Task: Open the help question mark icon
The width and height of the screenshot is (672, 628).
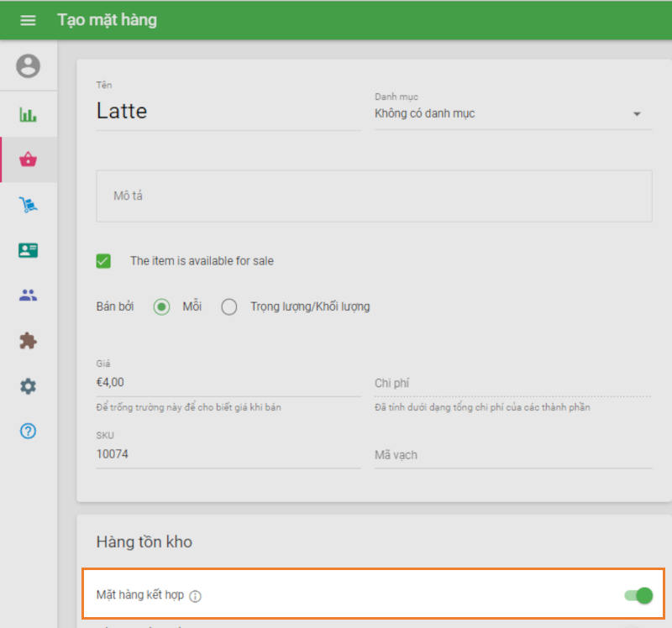Action: (x=28, y=432)
